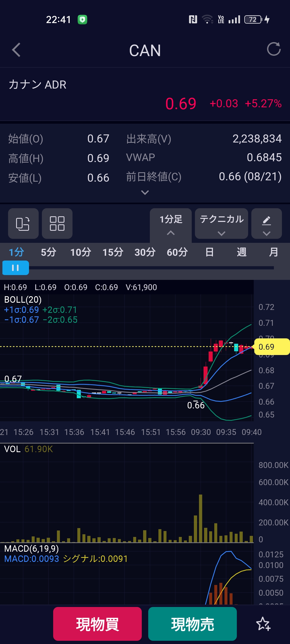Image resolution: width=290 pixels, height=644 pixels.
Task: Tap the +5.27% change percentage
Action: point(263,104)
